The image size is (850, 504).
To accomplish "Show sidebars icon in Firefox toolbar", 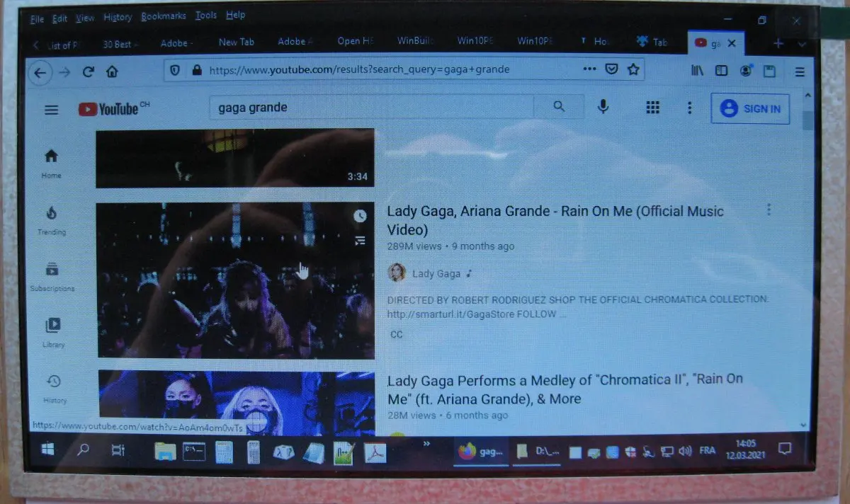I will coord(721,71).
